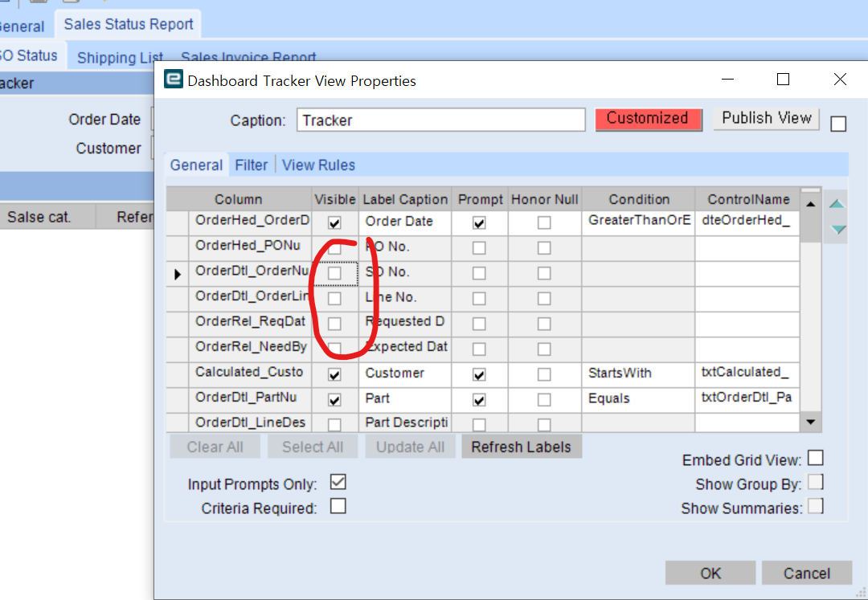Click the cell 'OrderHed_PONu'

point(250,248)
